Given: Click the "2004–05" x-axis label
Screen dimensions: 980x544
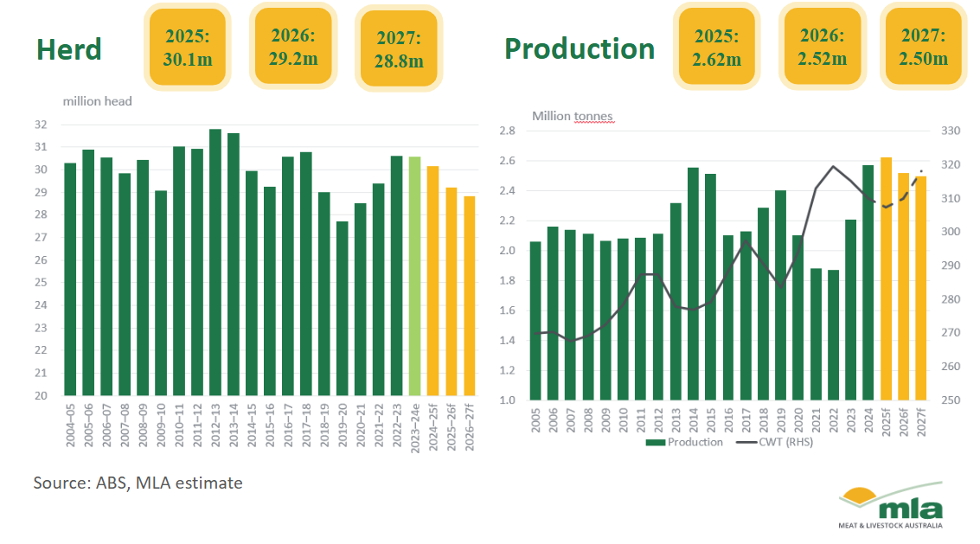Looking at the screenshot, I should click(70, 426).
